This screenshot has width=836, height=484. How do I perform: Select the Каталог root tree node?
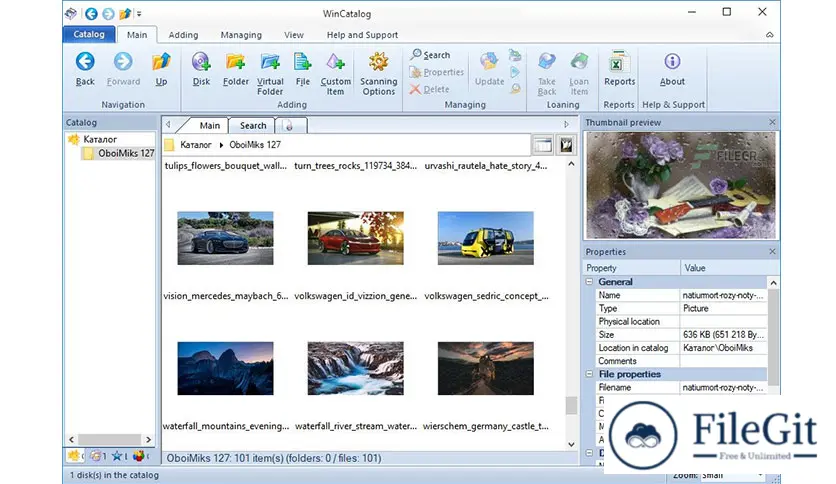tap(100, 139)
